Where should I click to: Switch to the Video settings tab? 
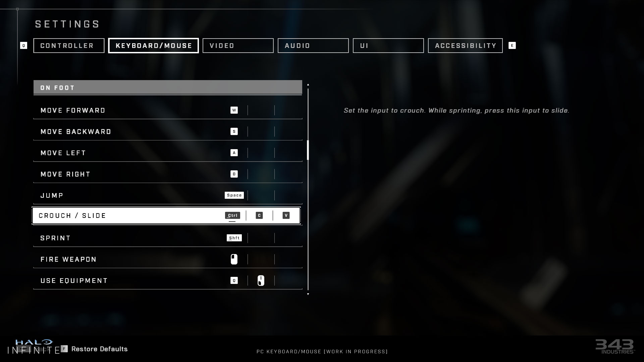click(x=238, y=46)
